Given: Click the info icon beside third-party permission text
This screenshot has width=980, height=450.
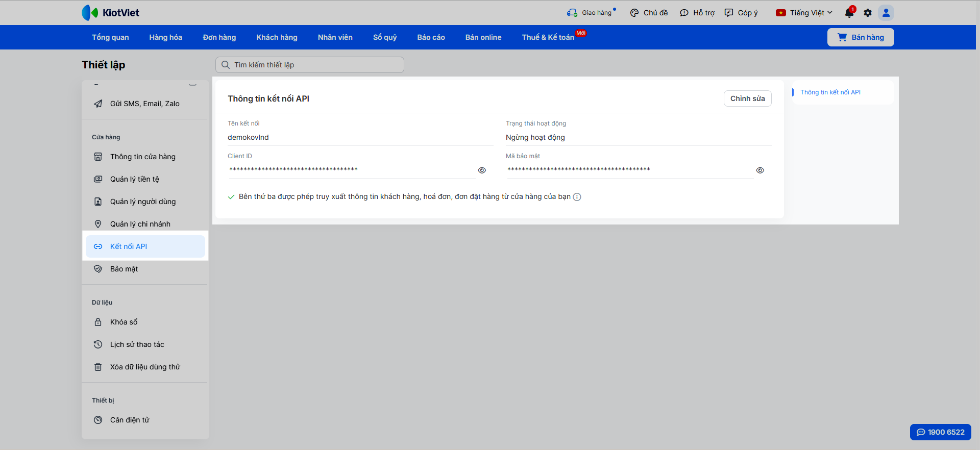Looking at the screenshot, I should point(577,197).
